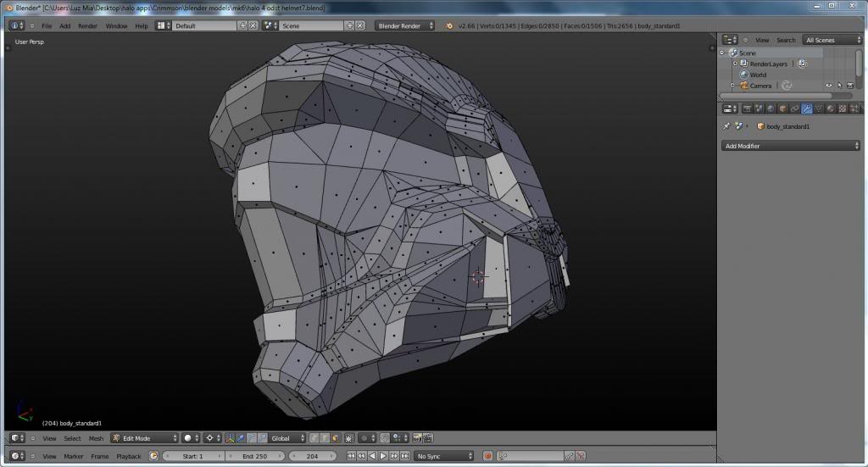This screenshot has width=868, height=467.
Task: Select face select mode in the 3D header
Action: coord(334,438)
